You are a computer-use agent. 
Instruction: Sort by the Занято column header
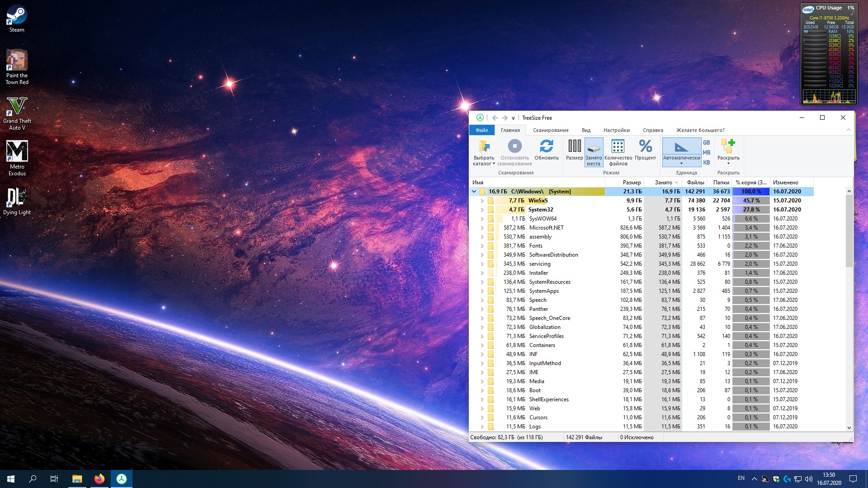point(663,183)
